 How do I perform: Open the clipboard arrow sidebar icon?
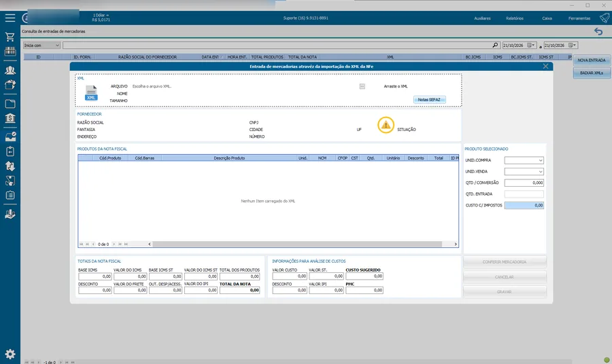[x=10, y=151]
